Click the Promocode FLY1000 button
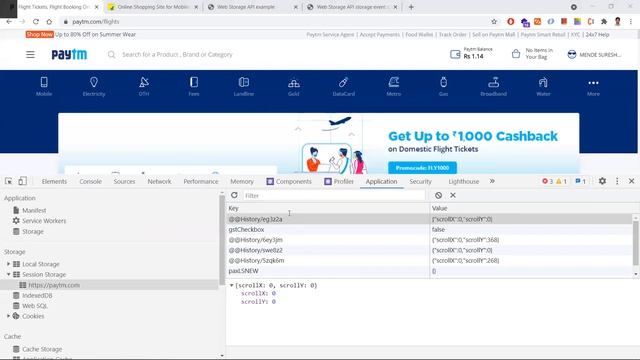The width and height of the screenshot is (640, 360). pyautogui.click(x=422, y=168)
